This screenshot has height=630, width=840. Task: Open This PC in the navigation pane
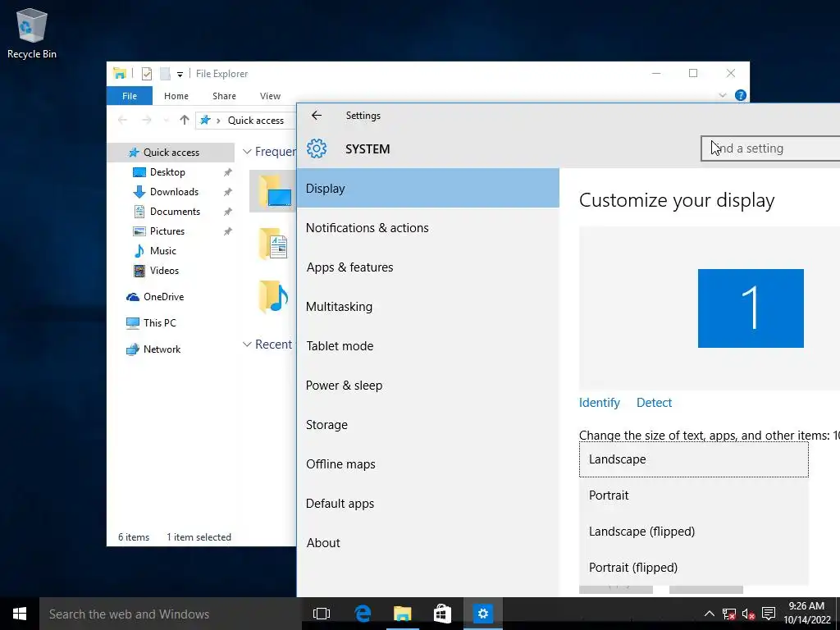pyautogui.click(x=159, y=323)
